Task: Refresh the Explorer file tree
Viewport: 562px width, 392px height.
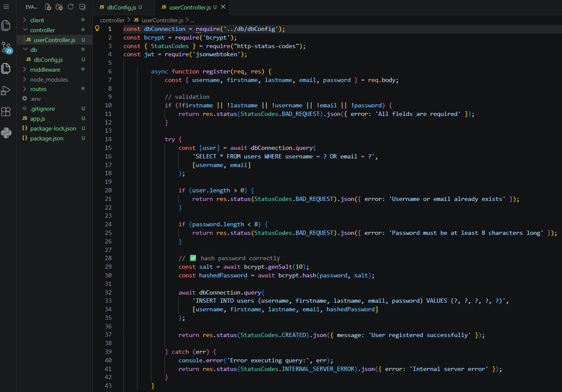Action: (x=71, y=7)
